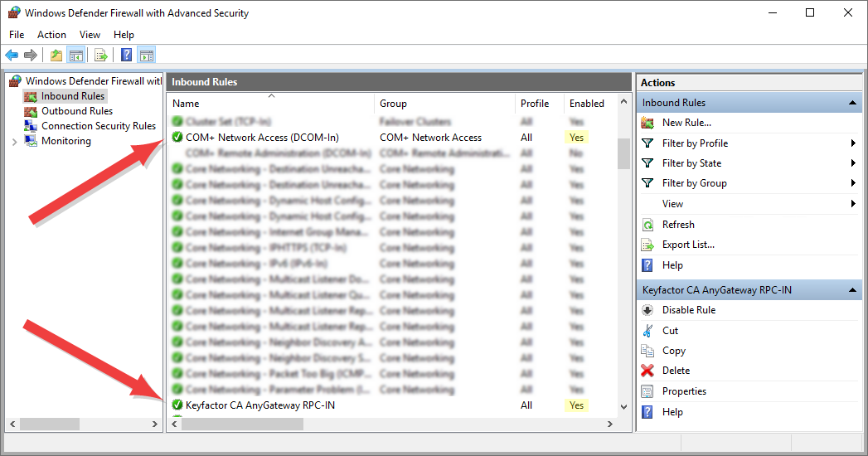
Task: Click Copy in the Actions pane
Action: click(673, 351)
